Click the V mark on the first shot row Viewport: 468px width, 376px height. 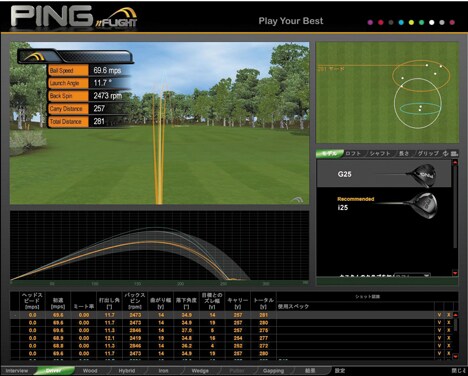(x=439, y=315)
